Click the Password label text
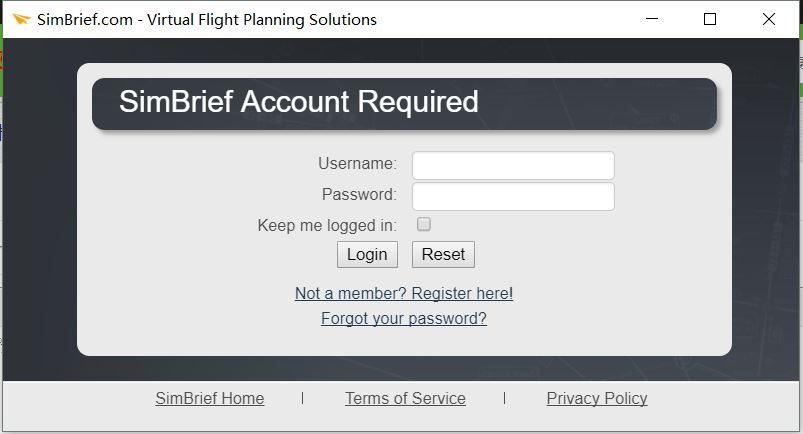The height and width of the screenshot is (434, 803). [360, 195]
